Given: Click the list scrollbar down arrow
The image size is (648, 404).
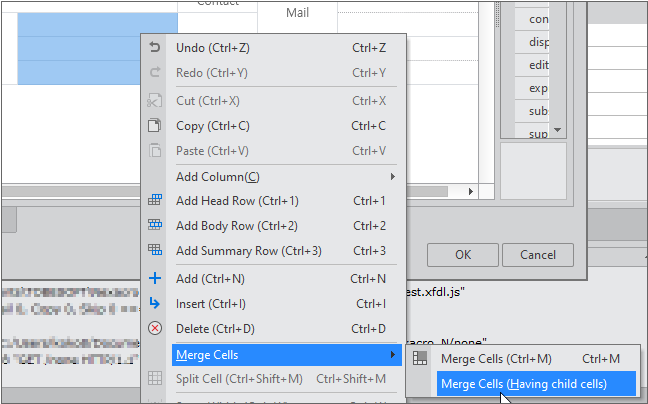Looking at the screenshot, I should (x=559, y=130).
